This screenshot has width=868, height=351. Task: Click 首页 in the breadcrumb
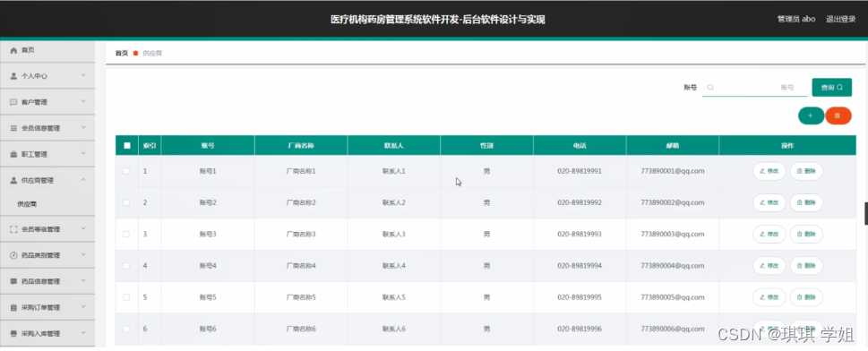click(121, 53)
